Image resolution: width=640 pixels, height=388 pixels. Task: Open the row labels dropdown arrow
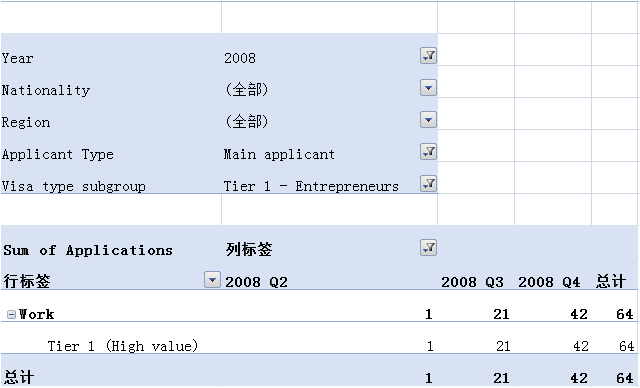pos(212,279)
